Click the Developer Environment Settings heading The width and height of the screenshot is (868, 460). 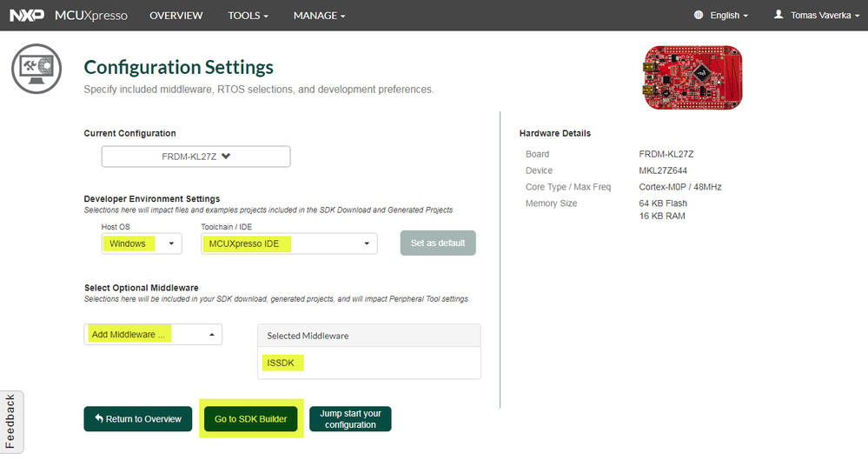click(152, 199)
